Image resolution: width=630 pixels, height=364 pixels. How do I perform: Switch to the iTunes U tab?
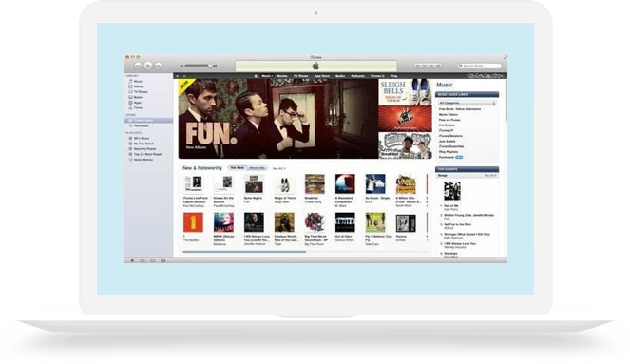377,76
